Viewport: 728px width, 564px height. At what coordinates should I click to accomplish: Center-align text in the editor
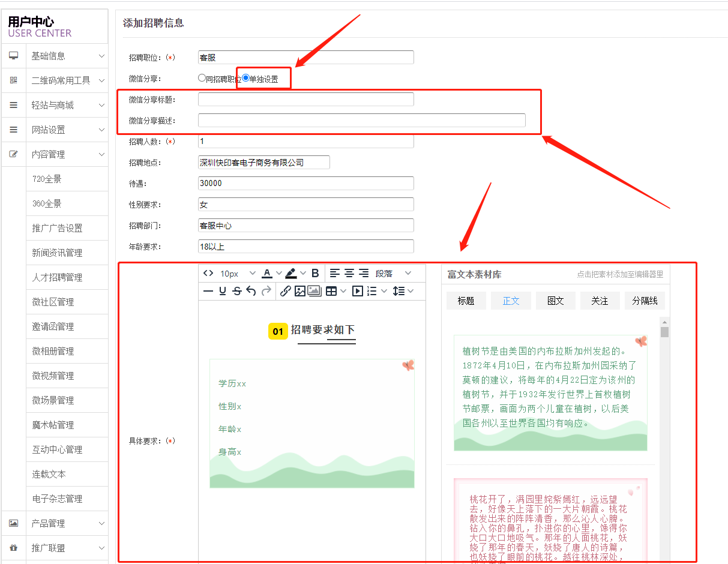pos(349,273)
